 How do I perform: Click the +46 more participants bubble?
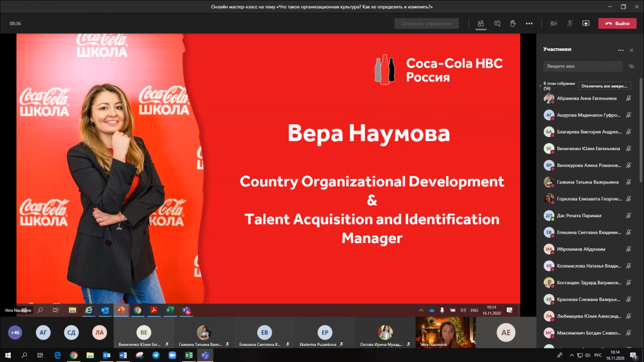tap(15, 333)
